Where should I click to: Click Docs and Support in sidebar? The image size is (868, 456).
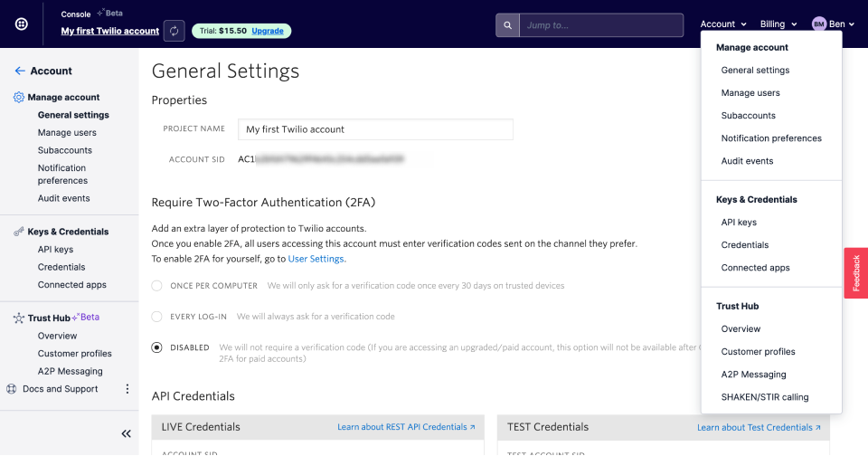click(61, 389)
